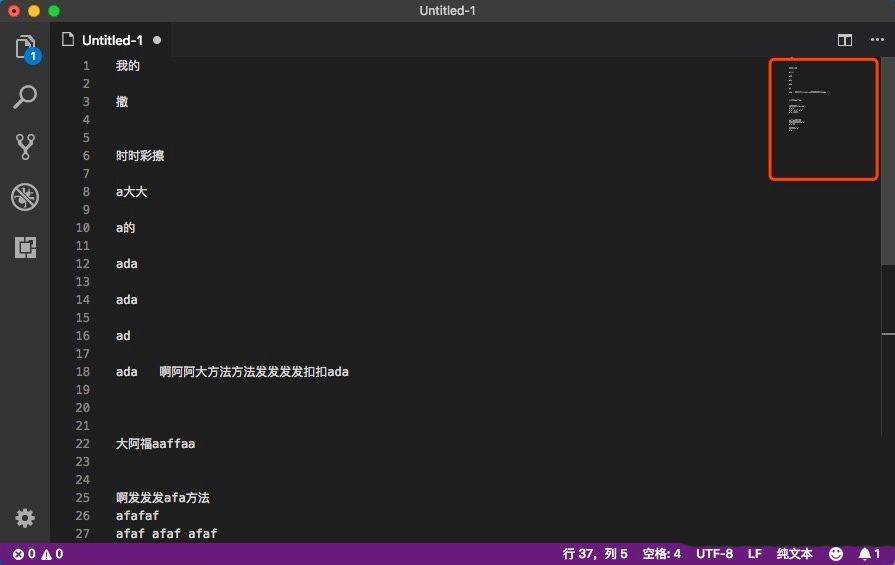Screen dimensions: 895x565
Task: Click the warnings count in status bar
Action: (52, 554)
